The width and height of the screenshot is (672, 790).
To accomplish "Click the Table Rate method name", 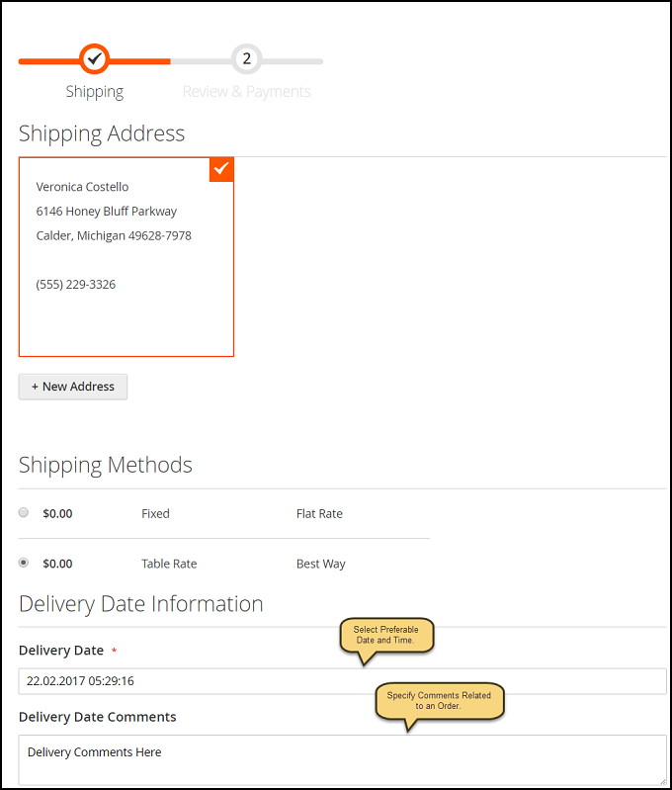I will pos(169,564).
